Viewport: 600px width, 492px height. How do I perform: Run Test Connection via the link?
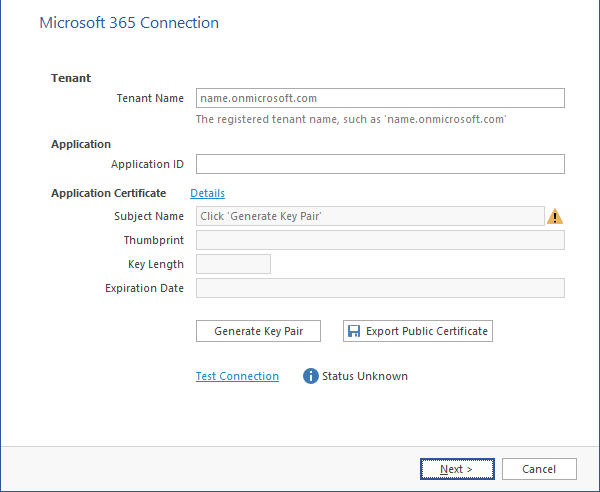tap(237, 376)
